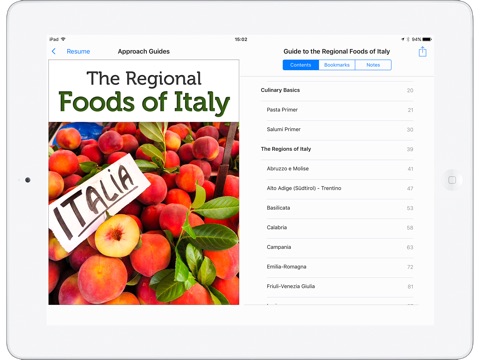Screen dimensions: 480x360
Task: Switch to the Notes tab
Action: coord(373,65)
